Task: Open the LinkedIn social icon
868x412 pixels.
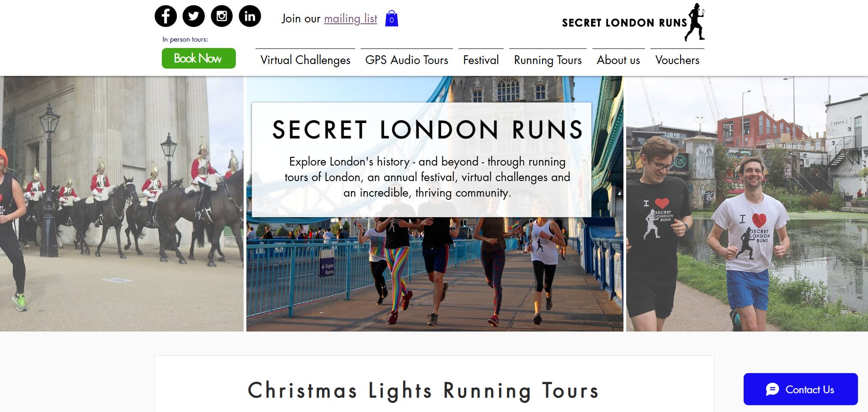Action: coord(249,16)
